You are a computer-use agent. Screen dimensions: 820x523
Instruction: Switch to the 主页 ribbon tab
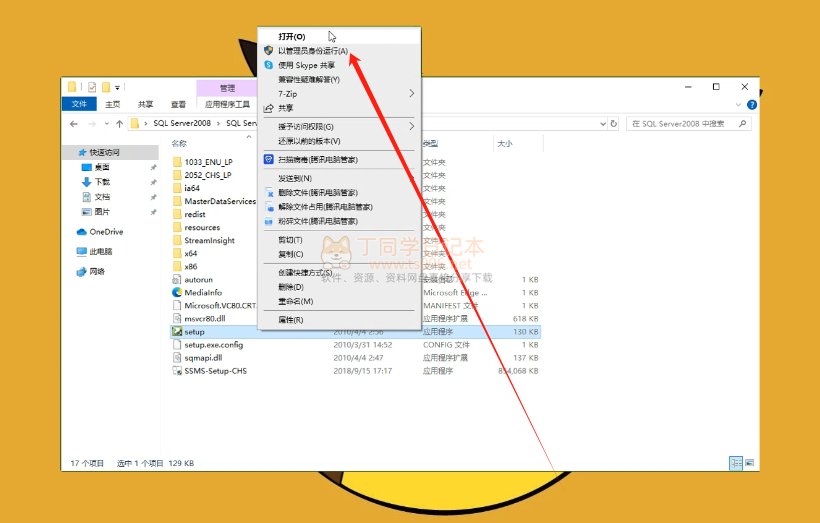pos(112,104)
